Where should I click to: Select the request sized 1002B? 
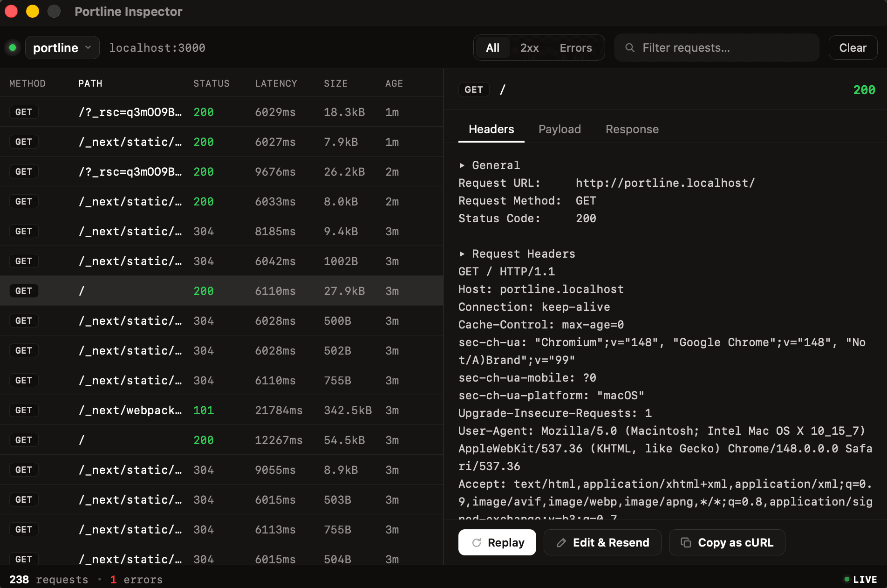tap(221, 261)
